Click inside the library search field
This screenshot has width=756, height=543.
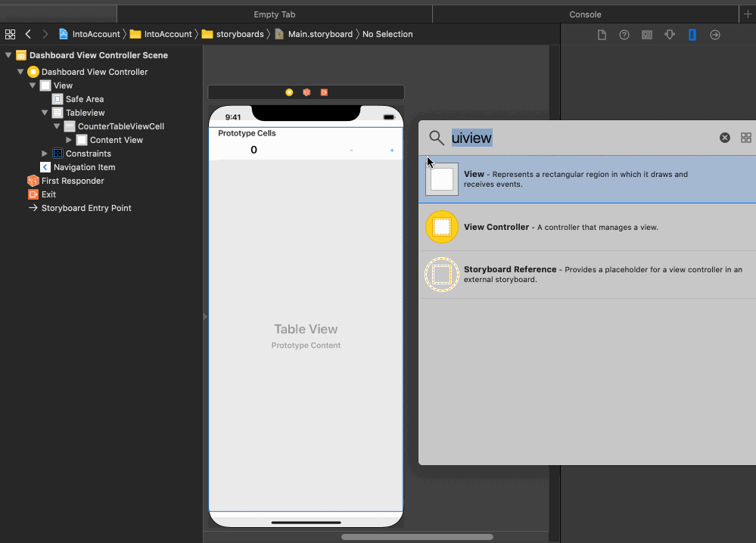[x=530, y=138]
